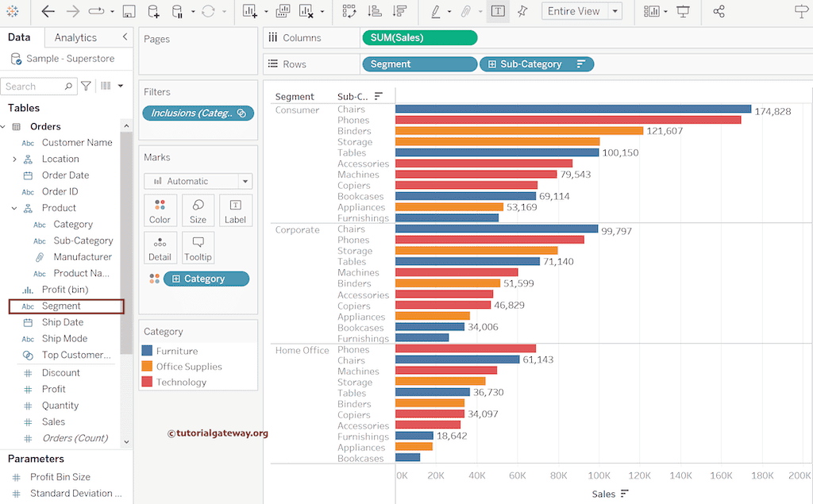Collapse the data pane with the arrow
Viewport: 813px width, 504px height.
click(x=125, y=37)
